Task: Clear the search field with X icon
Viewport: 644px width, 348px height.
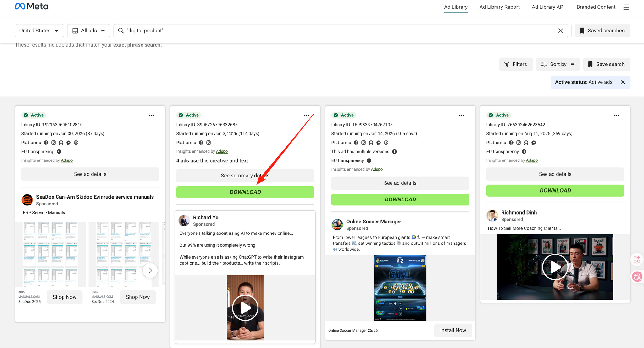Action: [x=560, y=31]
